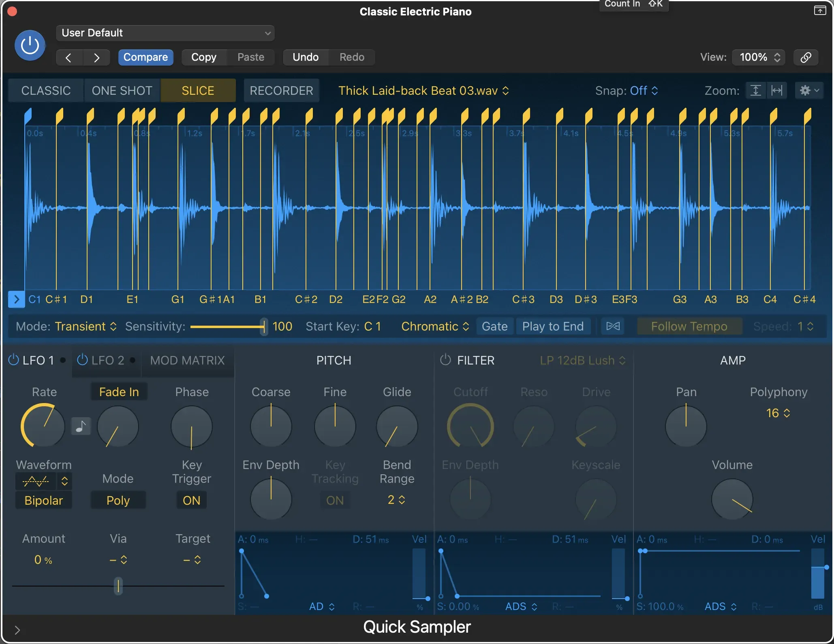Open the MOD MATRIX tab

[187, 360]
